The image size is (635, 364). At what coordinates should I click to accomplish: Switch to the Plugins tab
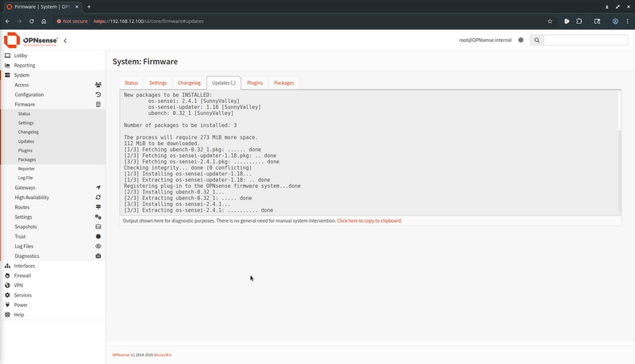pos(255,83)
